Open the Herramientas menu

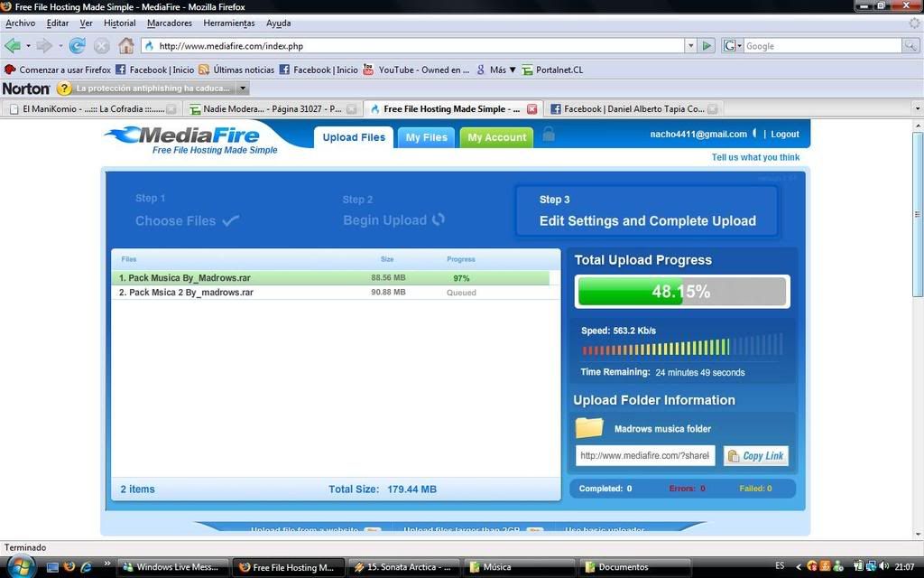click(x=228, y=23)
